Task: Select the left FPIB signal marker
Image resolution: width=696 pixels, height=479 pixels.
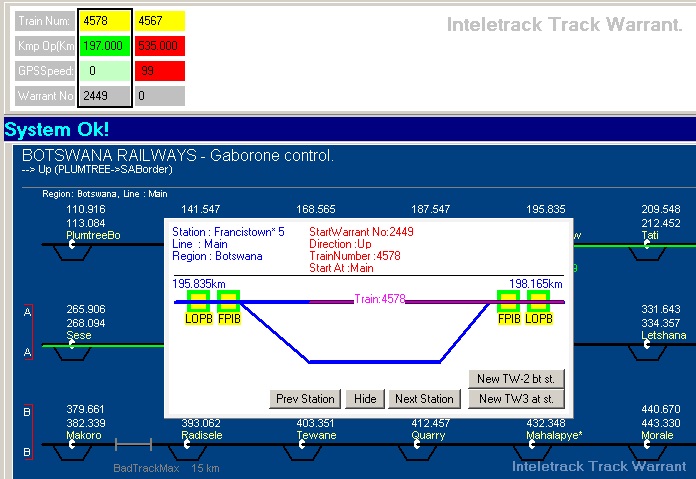Action: click(229, 301)
